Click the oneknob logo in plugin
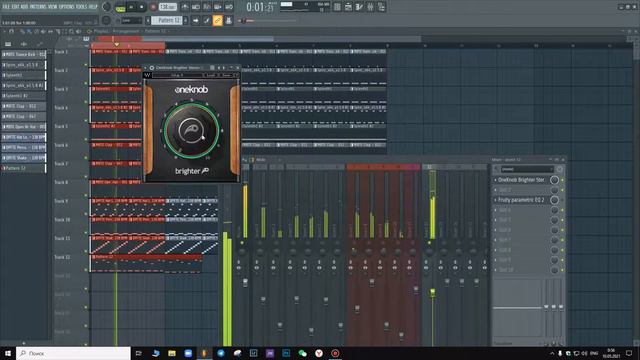Viewport: 640px width, 360px height. 191,89
